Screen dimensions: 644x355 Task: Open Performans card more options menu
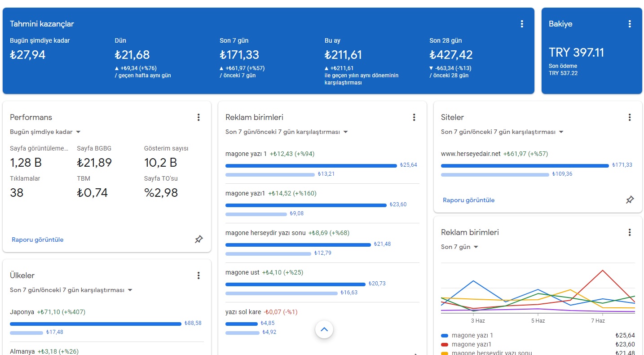click(198, 117)
